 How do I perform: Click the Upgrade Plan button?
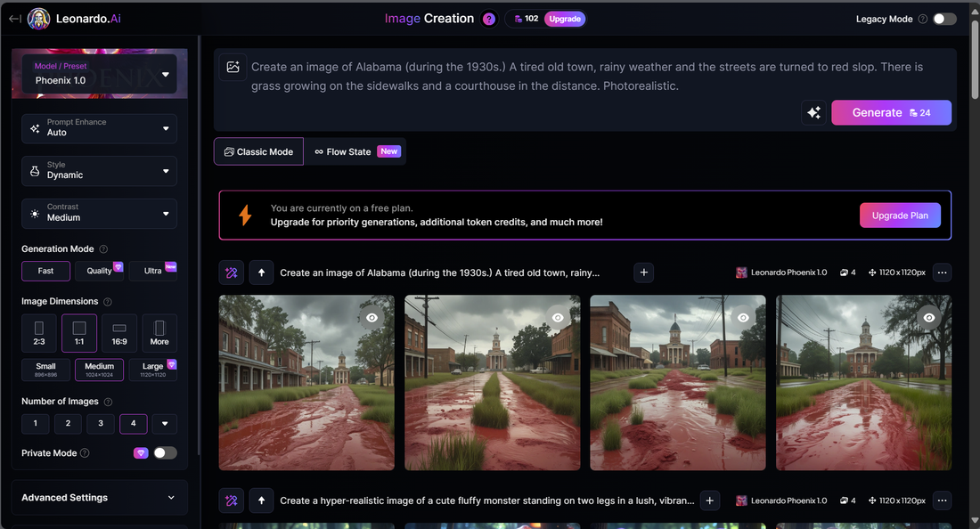point(900,216)
